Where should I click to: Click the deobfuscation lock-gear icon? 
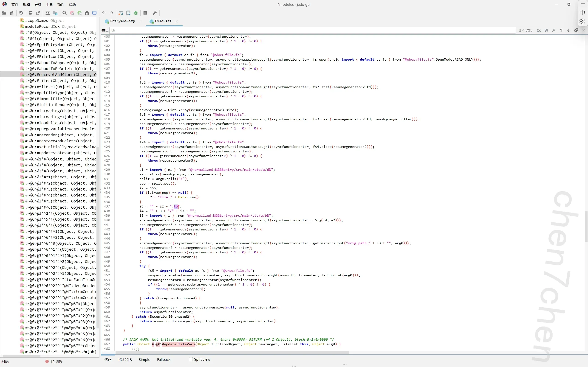tap(121, 13)
